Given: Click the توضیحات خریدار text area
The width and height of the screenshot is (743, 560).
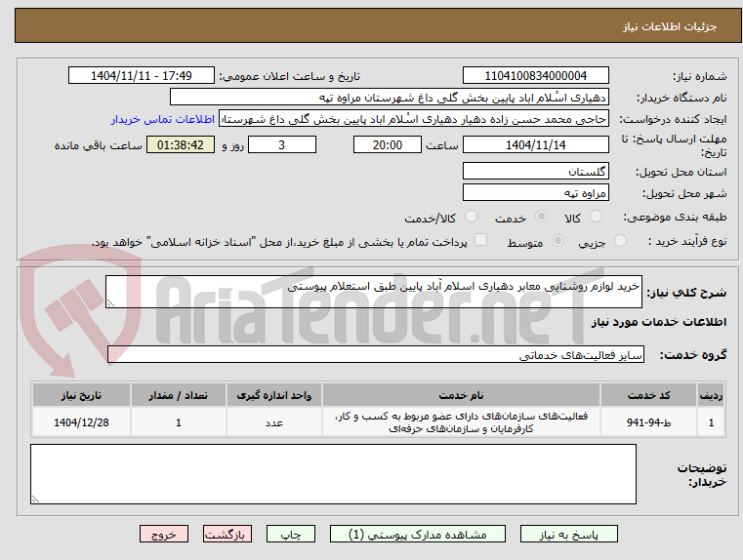Looking at the screenshot, I should (333, 474).
